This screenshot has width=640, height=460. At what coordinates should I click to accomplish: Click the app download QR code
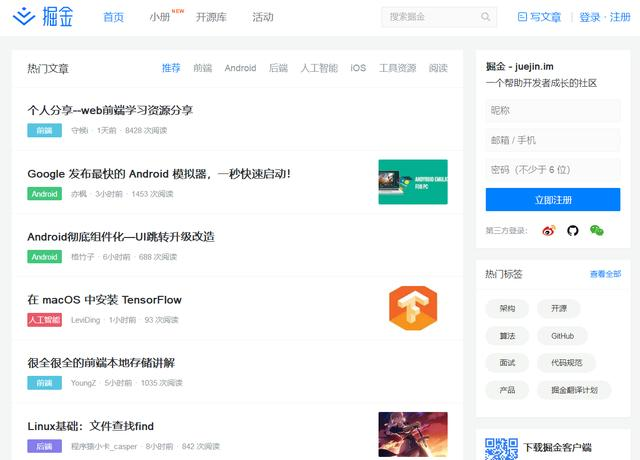click(502, 449)
